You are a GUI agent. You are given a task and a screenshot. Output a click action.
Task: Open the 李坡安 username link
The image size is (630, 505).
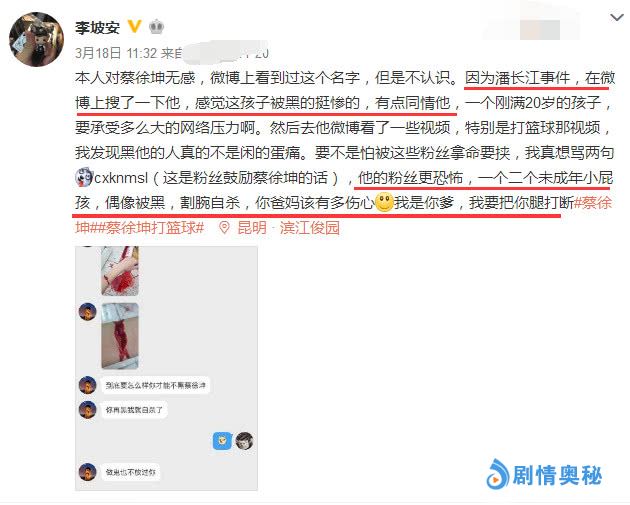(97, 27)
